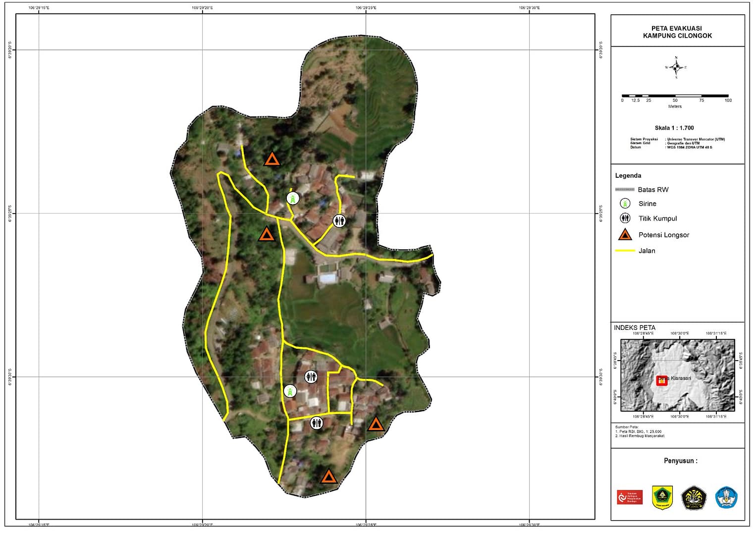Click the north arrow compass rose

676,67
